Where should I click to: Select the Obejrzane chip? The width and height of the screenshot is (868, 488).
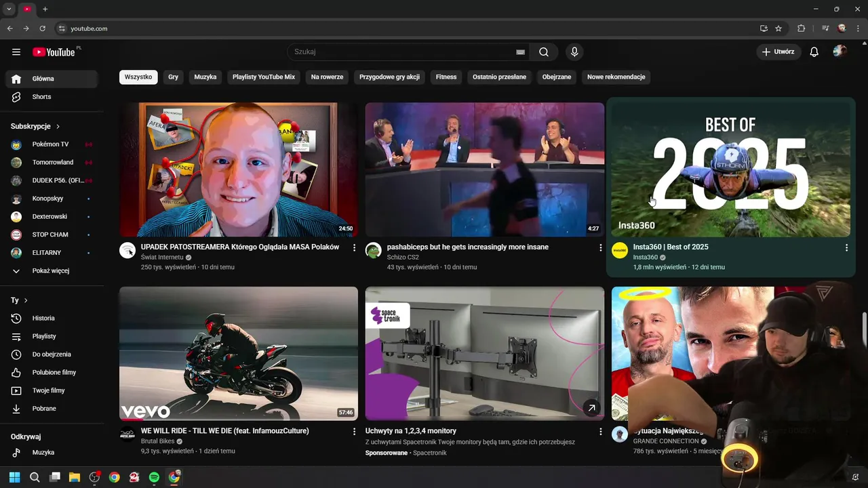[557, 77]
